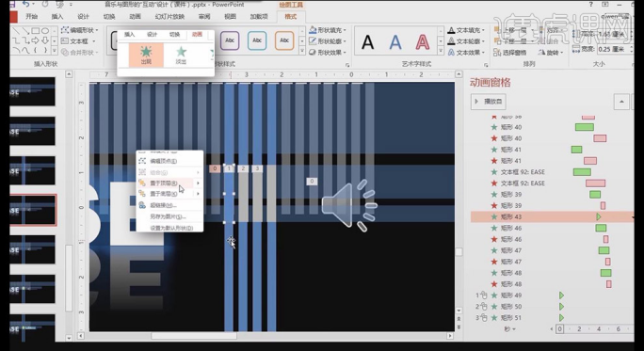The height and width of the screenshot is (351, 644).
Task: Expand the shapes gallery more arrow
Action: point(55,51)
